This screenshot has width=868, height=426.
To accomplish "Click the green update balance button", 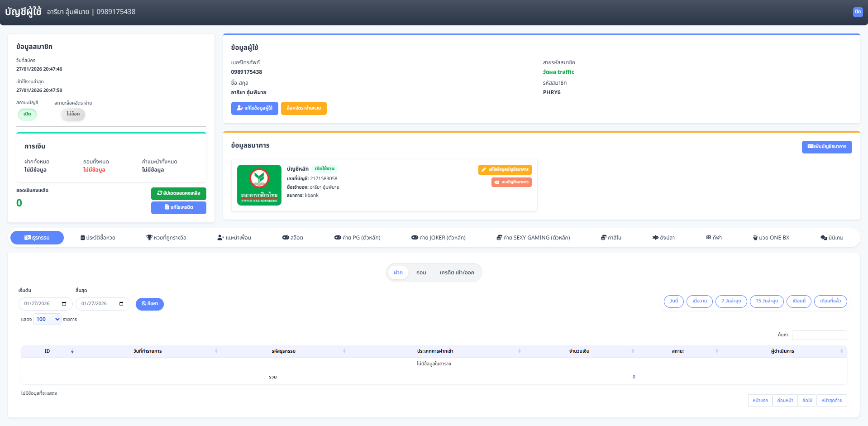I will pos(178,193).
